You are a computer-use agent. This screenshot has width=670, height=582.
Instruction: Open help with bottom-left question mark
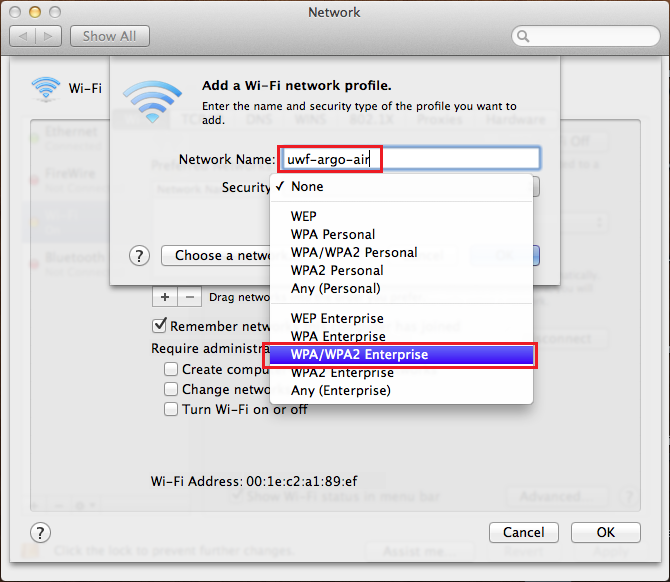tap(41, 533)
